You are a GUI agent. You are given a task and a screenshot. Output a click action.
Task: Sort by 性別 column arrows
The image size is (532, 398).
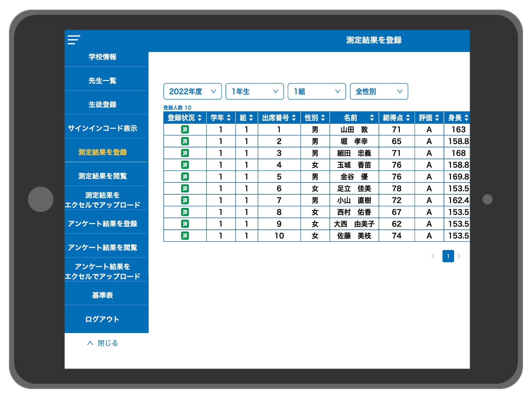[x=323, y=118]
